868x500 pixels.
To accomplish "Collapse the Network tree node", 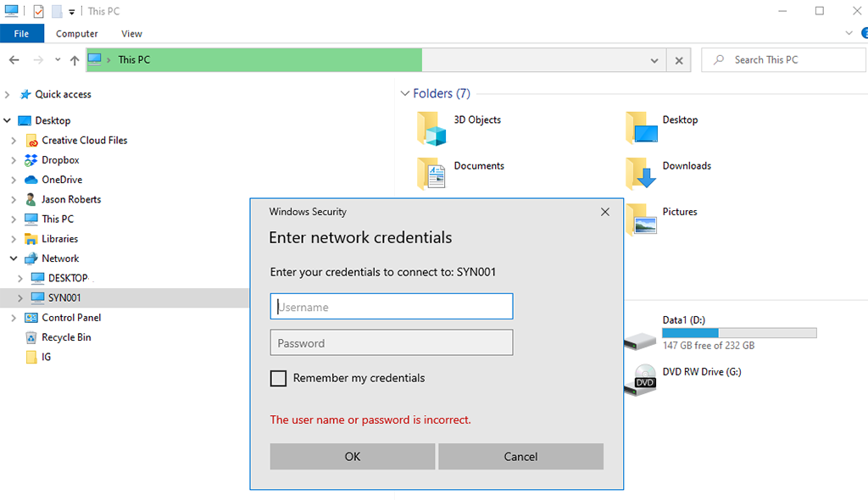I will click(x=13, y=258).
